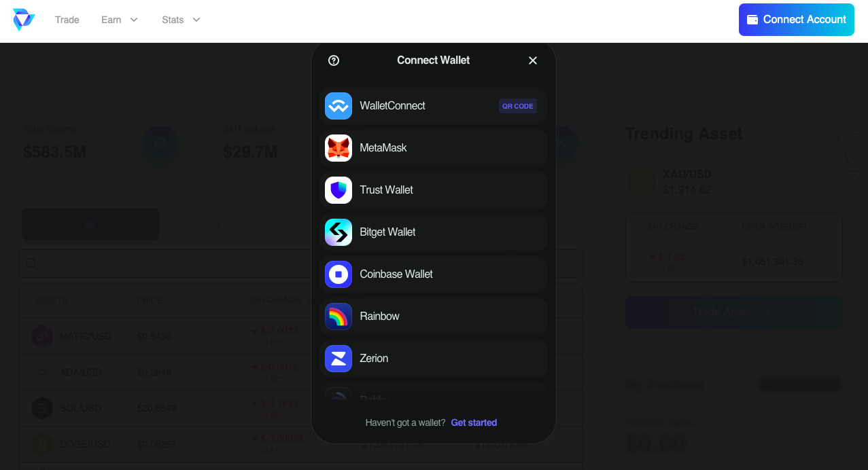This screenshot has width=868, height=470.
Task: Click the Zerion wallet icon
Action: pos(338,359)
